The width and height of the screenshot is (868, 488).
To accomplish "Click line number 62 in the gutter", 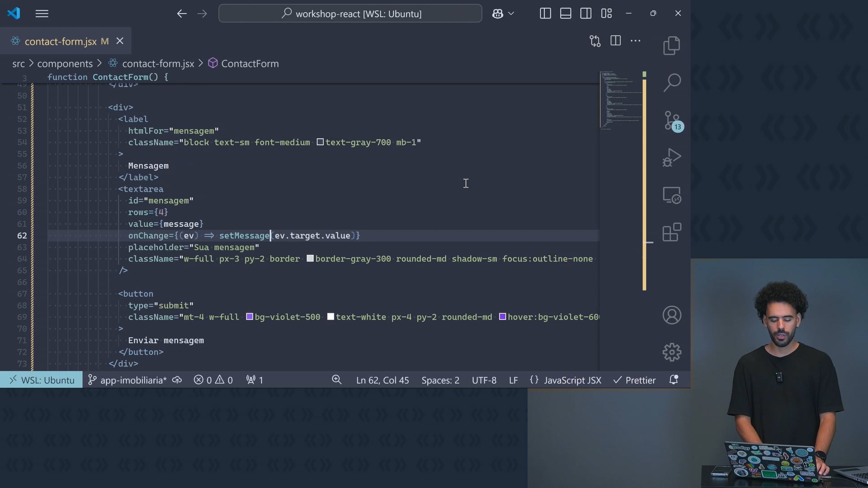I will coord(22,235).
